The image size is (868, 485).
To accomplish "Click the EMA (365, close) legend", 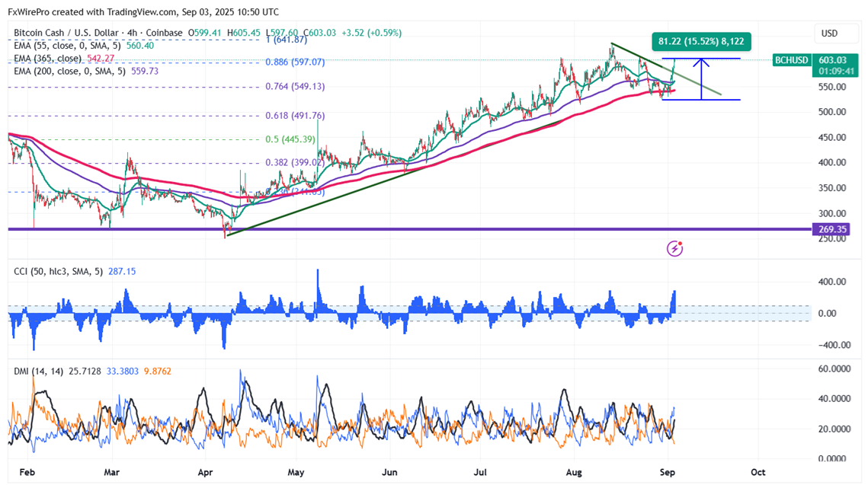I will click(x=47, y=58).
